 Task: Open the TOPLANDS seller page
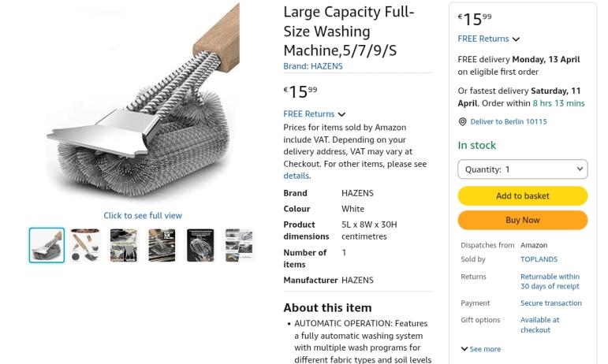(539, 259)
